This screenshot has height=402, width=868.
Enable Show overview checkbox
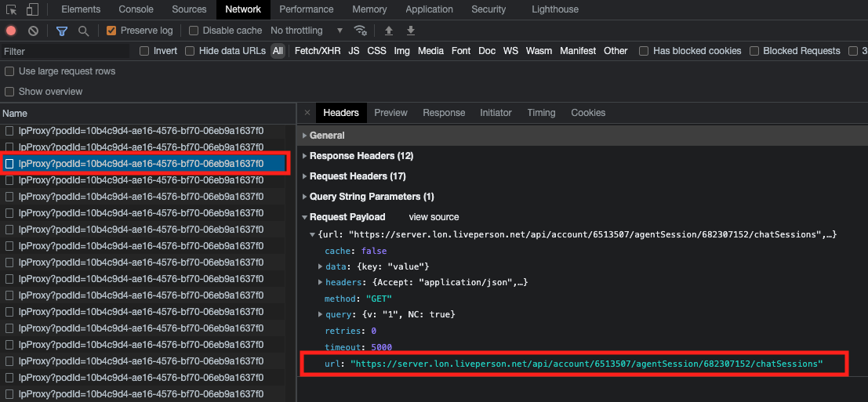point(9,91)
